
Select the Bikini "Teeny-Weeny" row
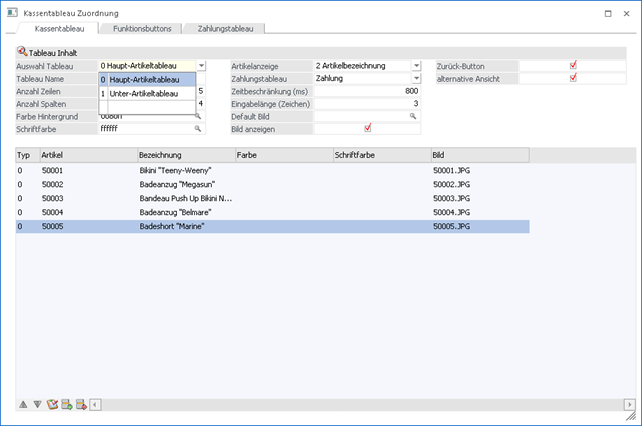coord(180,171)
